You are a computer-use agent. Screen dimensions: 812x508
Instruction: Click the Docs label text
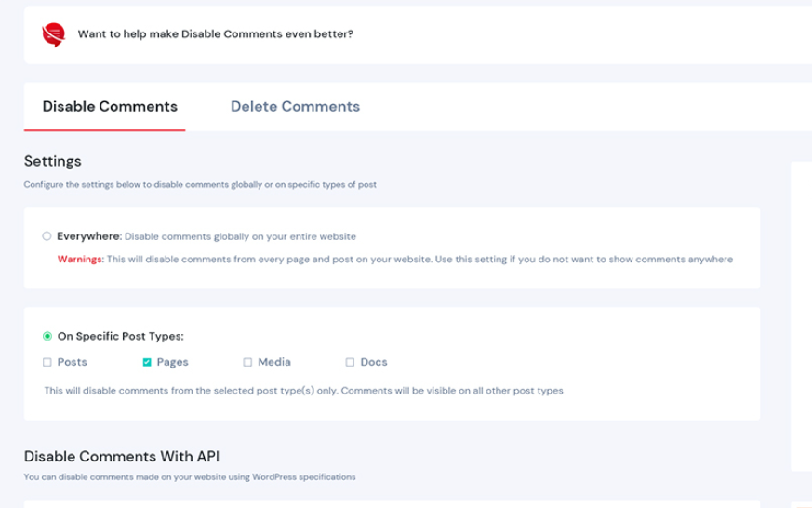[374, 363]
